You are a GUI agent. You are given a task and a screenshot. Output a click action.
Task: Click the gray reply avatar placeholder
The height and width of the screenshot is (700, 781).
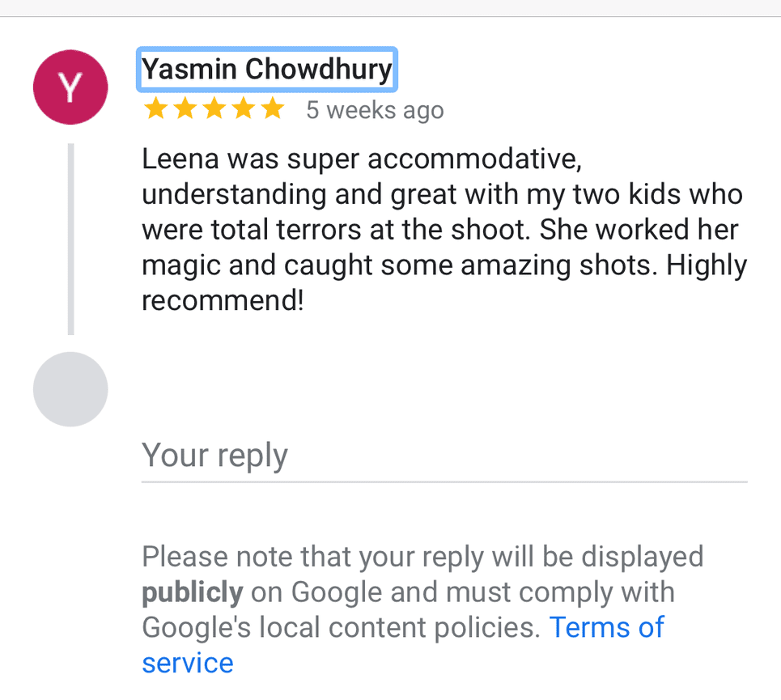(x=70, y=389)
